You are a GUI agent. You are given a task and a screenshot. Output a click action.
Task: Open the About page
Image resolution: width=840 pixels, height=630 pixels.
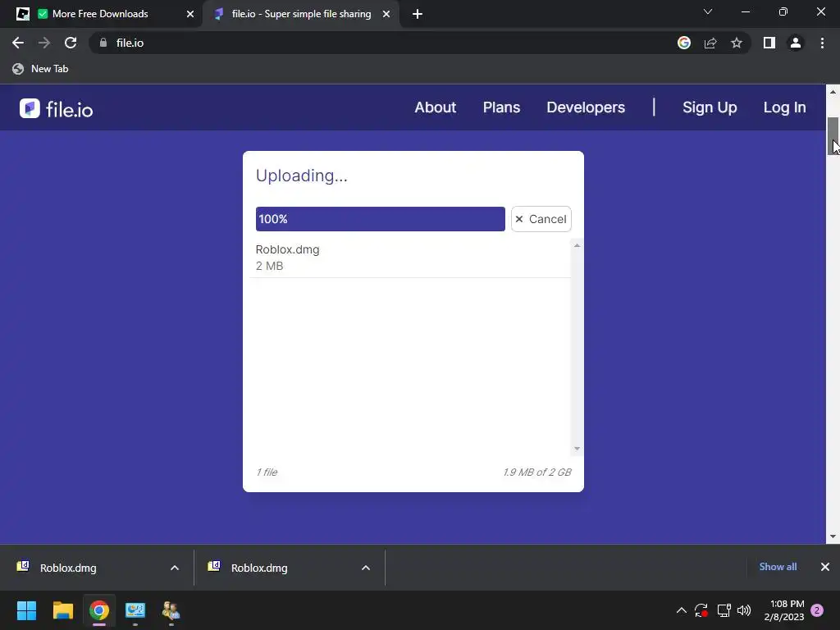pos(435,107)
